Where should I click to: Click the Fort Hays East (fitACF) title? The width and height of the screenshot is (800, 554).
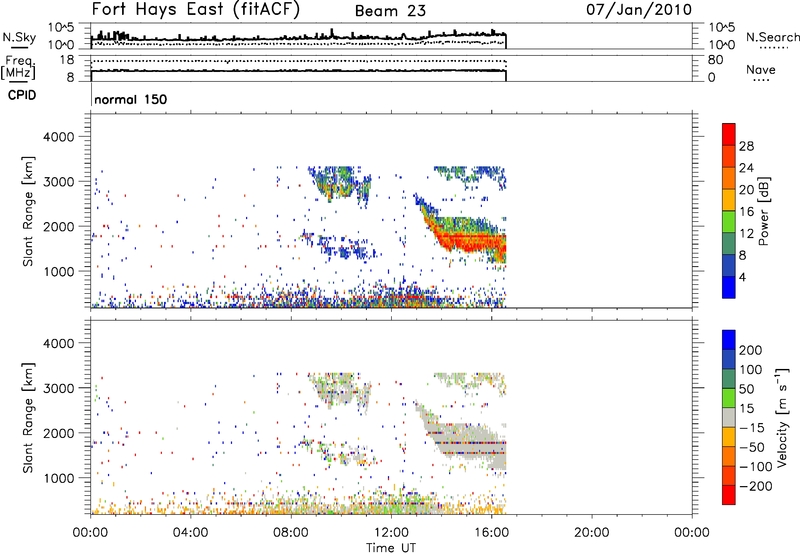(x=196, y=10)
